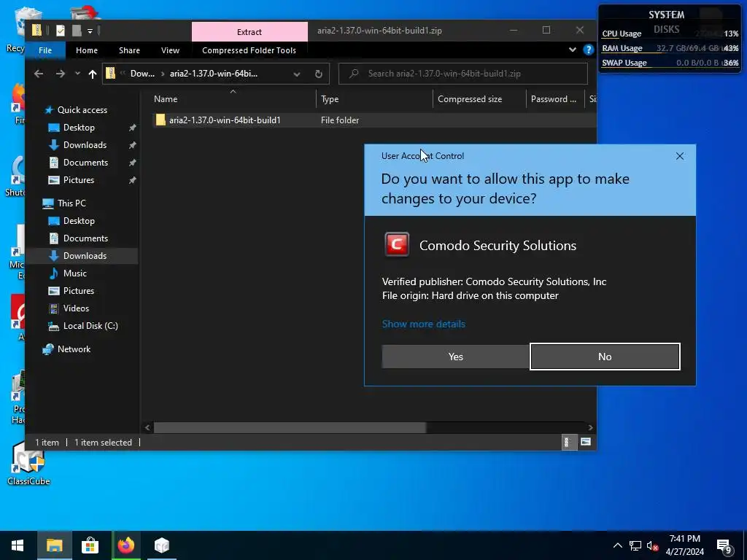Select the aria2-1.37.0-win-64bit-build1 folder
Image resolution: width=747 pixels, height=560 pixels.
tap(225, 120)
